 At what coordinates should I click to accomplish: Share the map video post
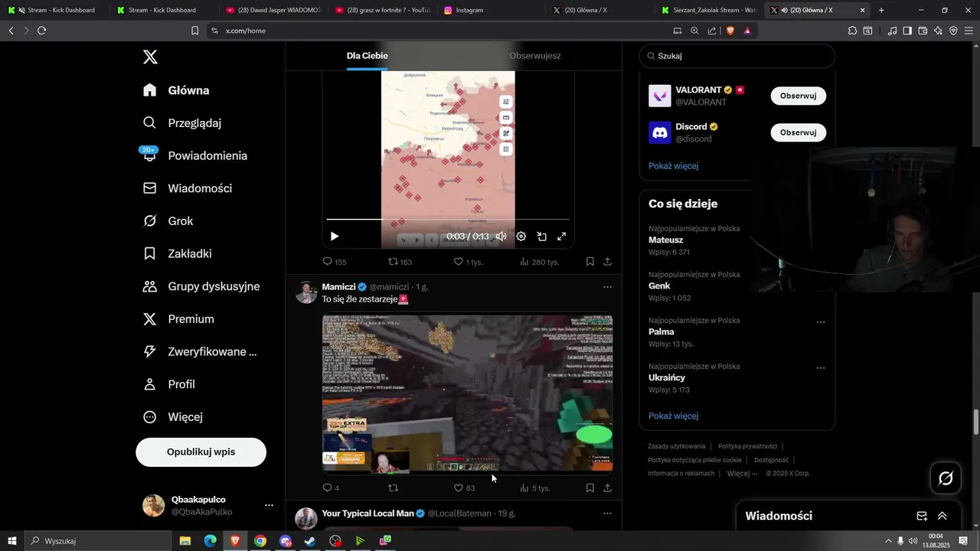[x=607, y=262]
